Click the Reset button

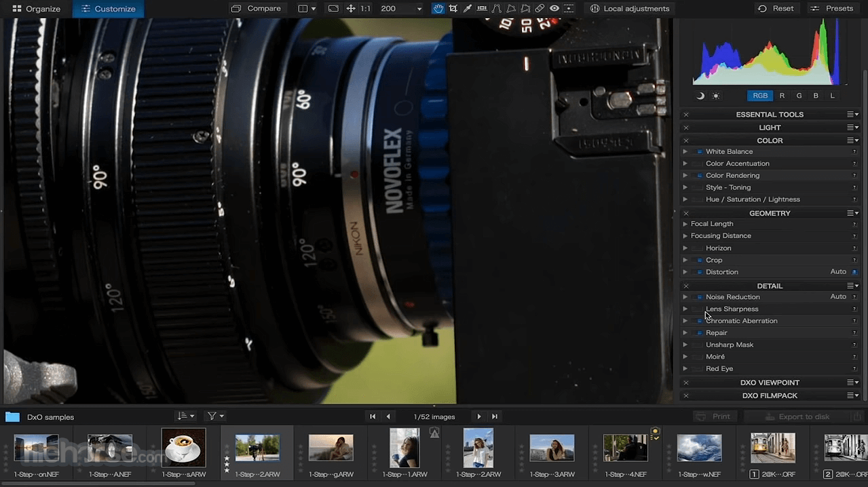point(776,9)
